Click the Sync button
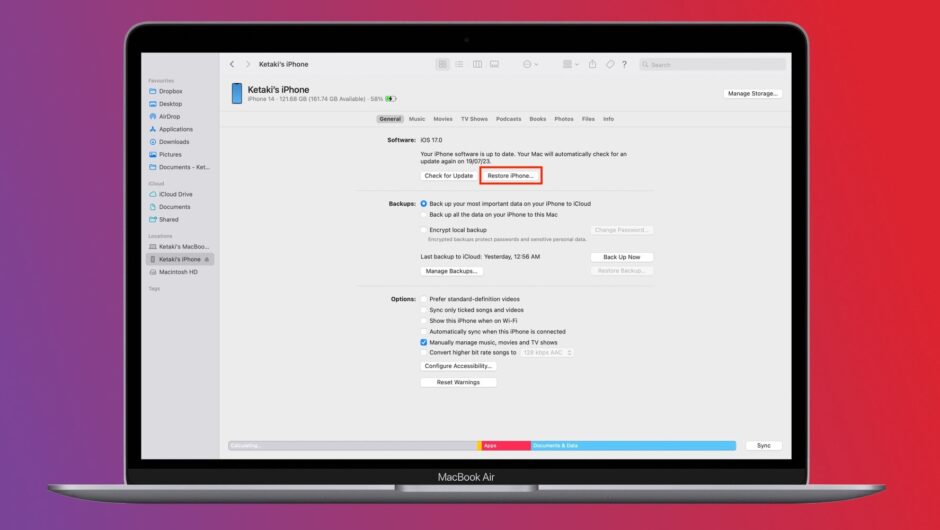 tap(764, 445)
